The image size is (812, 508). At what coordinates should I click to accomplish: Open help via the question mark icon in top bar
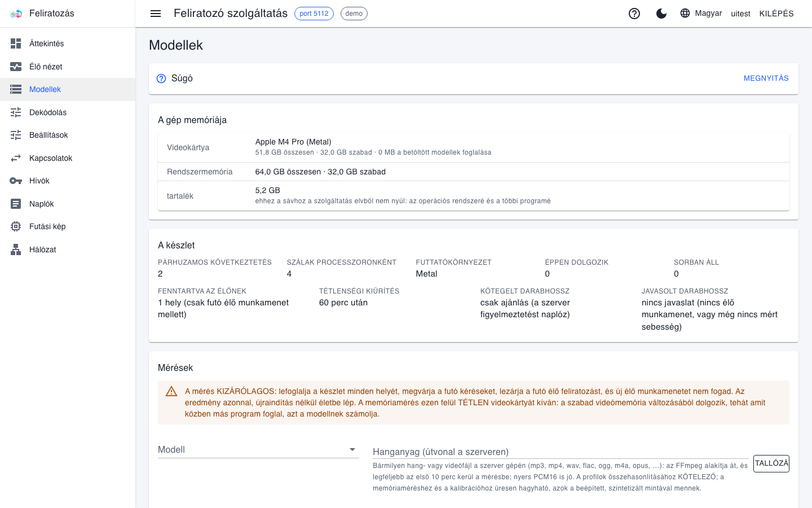[x=634, y=14]
